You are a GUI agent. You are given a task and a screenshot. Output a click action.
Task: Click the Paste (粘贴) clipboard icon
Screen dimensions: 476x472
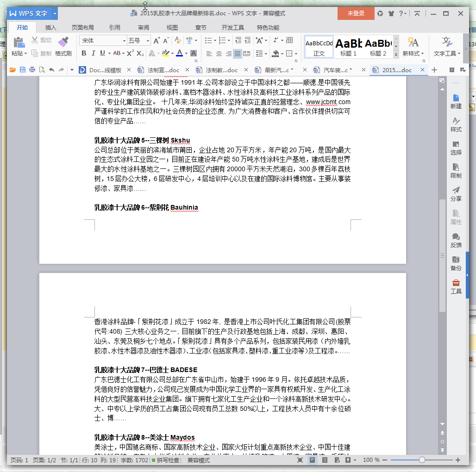point(19,42)
